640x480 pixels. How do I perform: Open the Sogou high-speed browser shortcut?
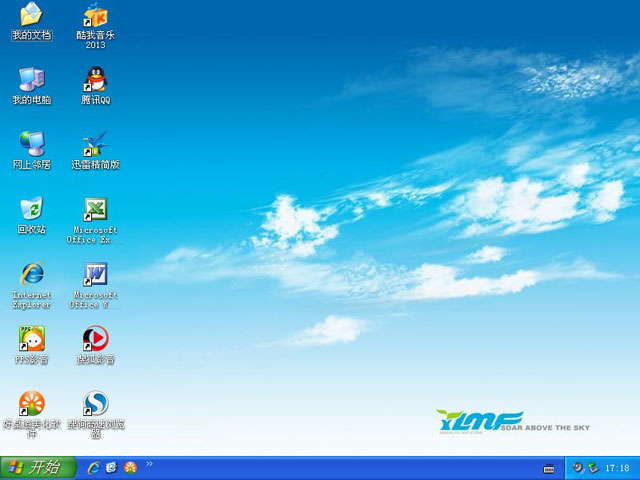point(95,403)
